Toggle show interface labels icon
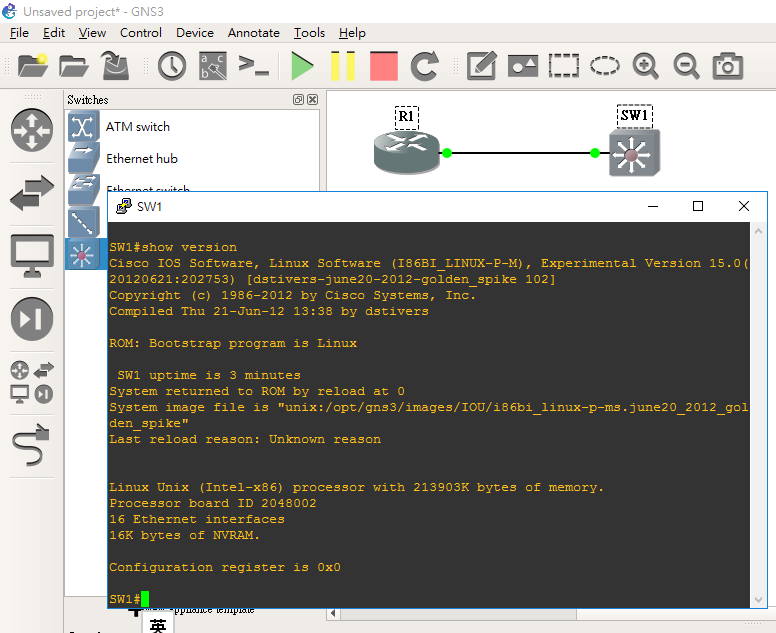 point(213,65)
